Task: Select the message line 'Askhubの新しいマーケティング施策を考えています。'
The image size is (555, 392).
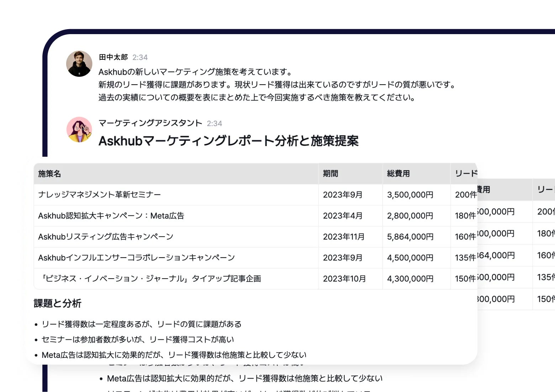Action: [x=195, y=72]
